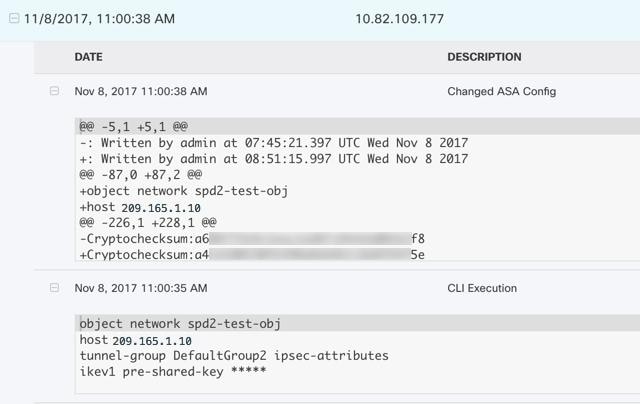Click the added Cryptochecksum:a4 line

click(x=252, y=255)
